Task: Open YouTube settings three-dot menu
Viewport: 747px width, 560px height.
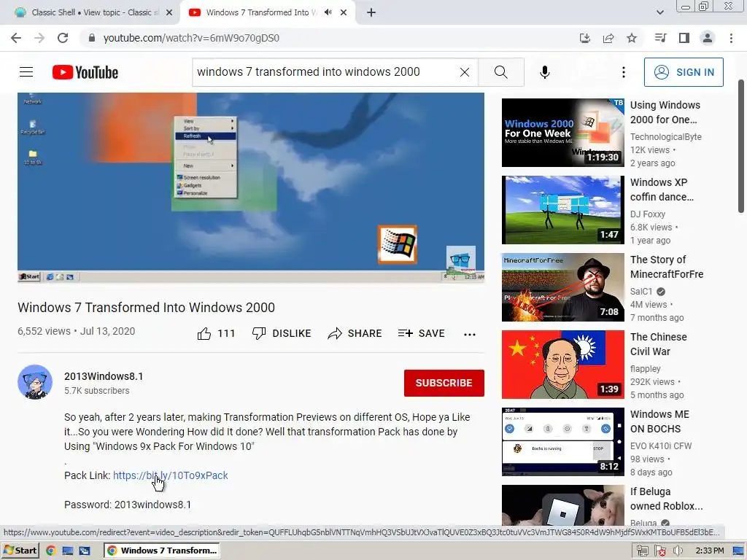Action: pyautogui.click(x=623, y=72)
